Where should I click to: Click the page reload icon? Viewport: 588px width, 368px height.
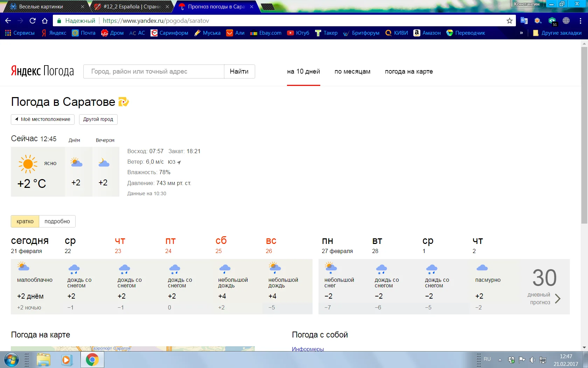coord(32,21)
